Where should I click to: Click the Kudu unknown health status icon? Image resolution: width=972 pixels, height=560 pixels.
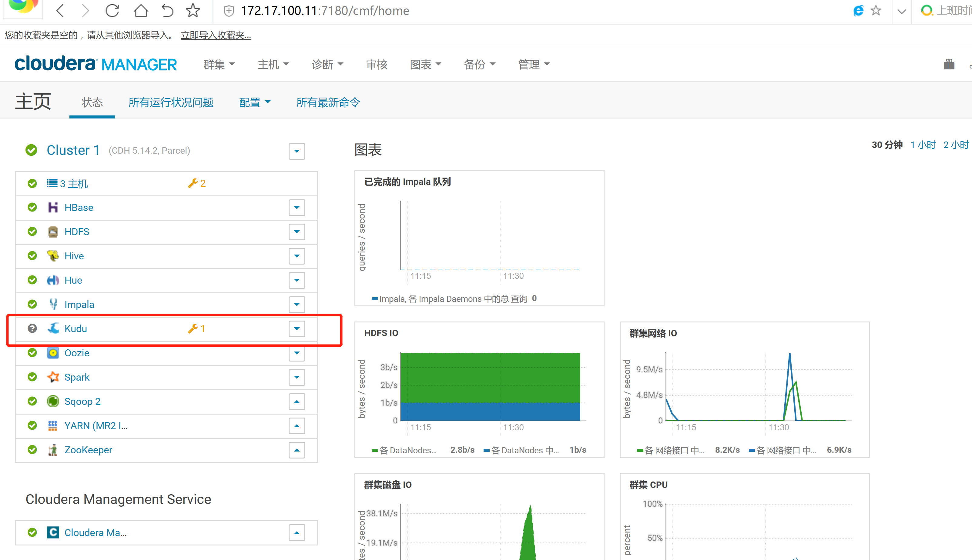(x=32, y=328)
